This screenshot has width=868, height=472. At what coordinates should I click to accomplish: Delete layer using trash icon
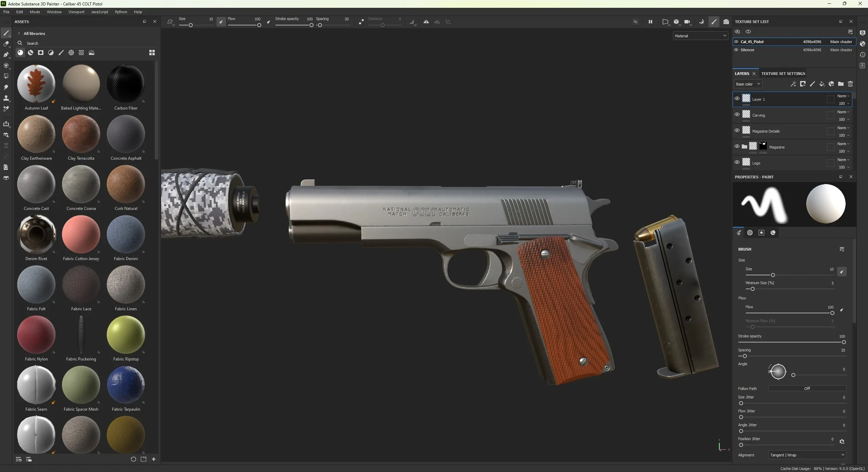tap(850, 84)
